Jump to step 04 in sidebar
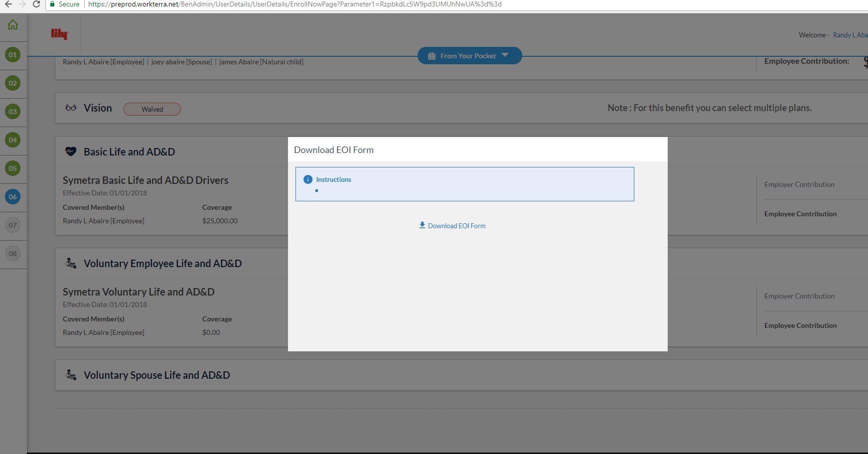Image resolution: width=868 pixels, height=454 pixels. [13, 140]
